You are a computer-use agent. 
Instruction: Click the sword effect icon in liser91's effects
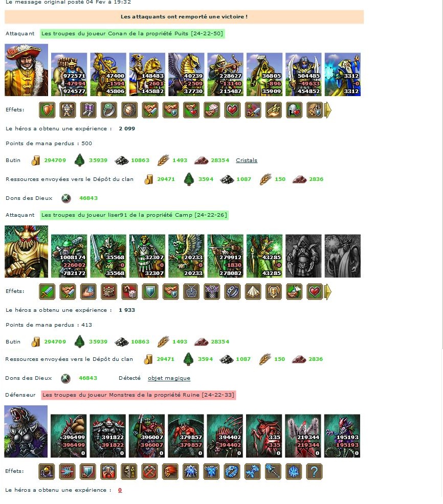47,291
